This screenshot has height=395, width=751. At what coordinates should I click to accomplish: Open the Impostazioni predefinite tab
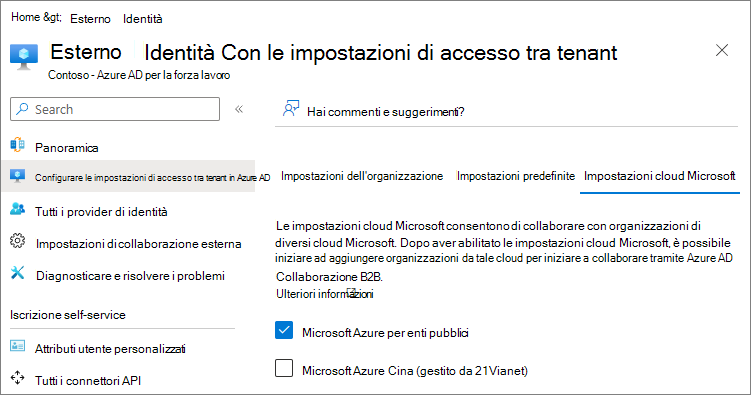pyautogui.click(x=516, y=176)
